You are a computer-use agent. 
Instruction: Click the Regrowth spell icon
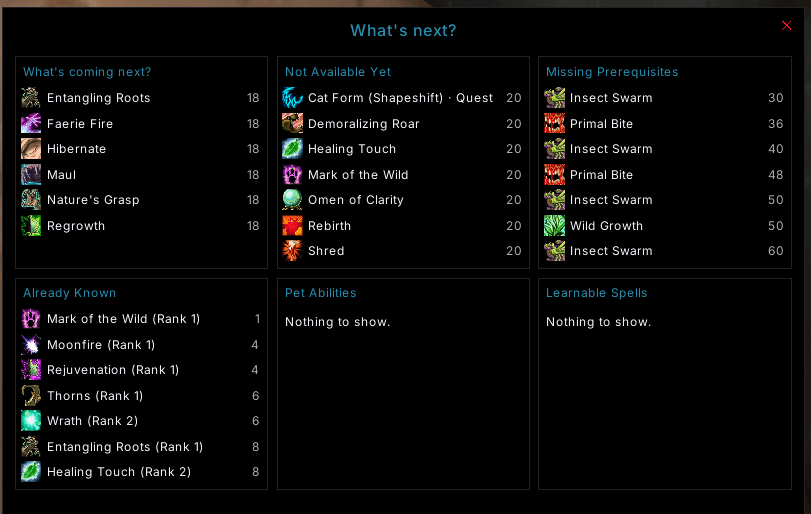pyautogui.click(x=31, y=225)
